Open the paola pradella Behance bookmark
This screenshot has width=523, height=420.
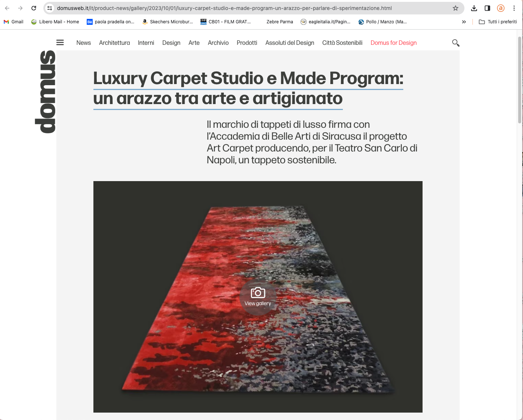(110, 22)
